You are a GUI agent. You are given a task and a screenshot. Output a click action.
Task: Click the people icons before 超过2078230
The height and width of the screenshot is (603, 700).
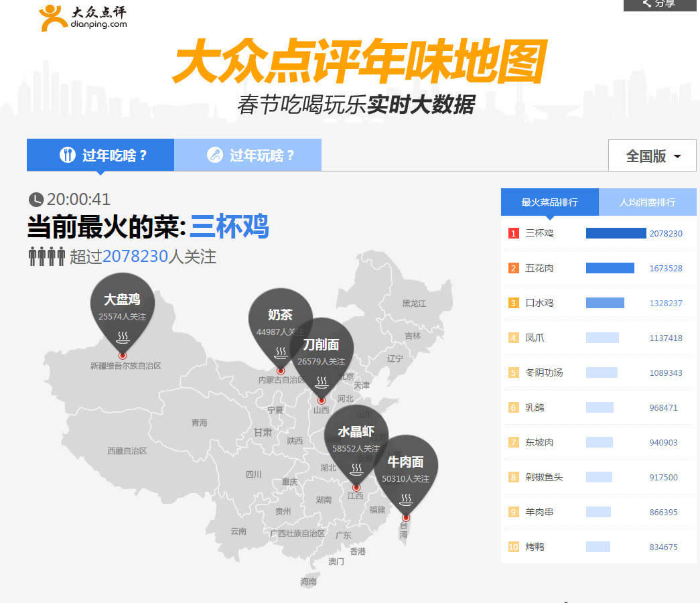[47, 257]
